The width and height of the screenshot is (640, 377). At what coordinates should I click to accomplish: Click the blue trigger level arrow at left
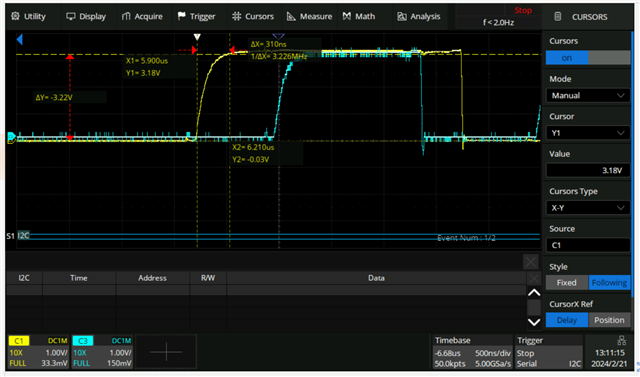pyautogui.click(x=19, y=40)
